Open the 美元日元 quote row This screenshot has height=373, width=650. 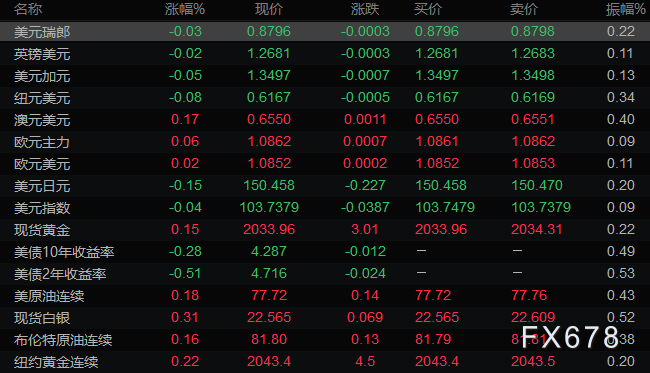pos(325,185)
